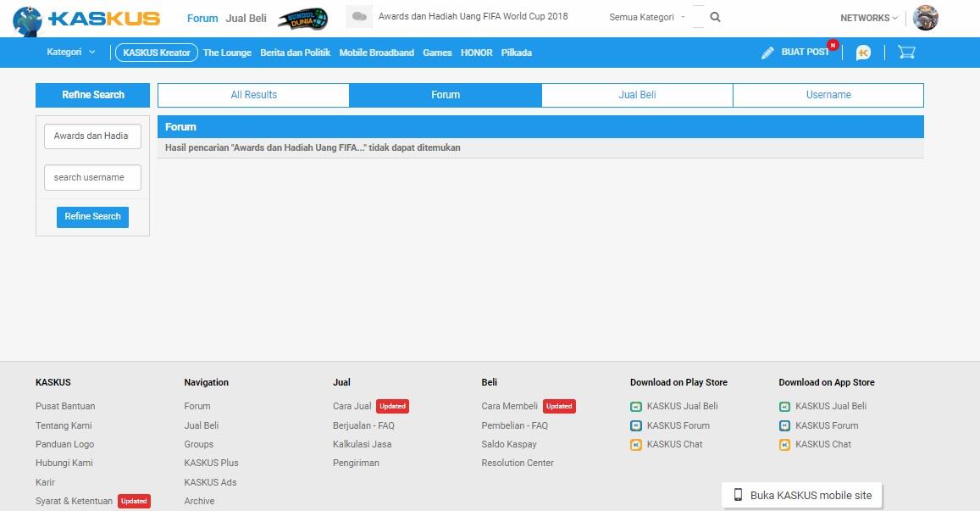This screenshot has height=511, width=980.
Task: Open Cara Membeli footer link
Action: pyautogui.click(x=509, y=407)
